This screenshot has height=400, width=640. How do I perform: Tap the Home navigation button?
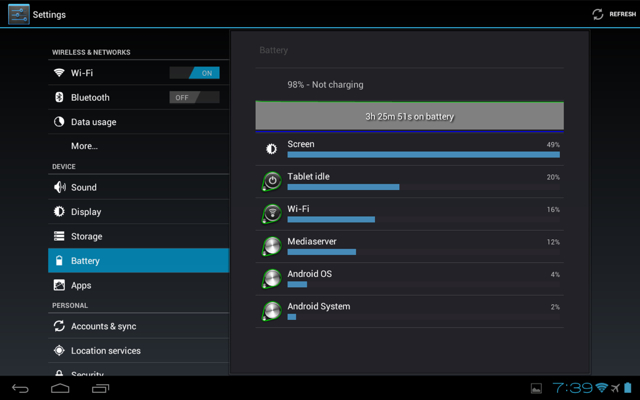60,388
